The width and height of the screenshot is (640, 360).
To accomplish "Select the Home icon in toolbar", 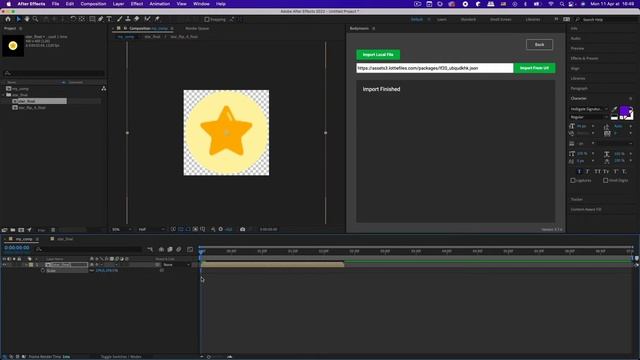I will point(8,19).
